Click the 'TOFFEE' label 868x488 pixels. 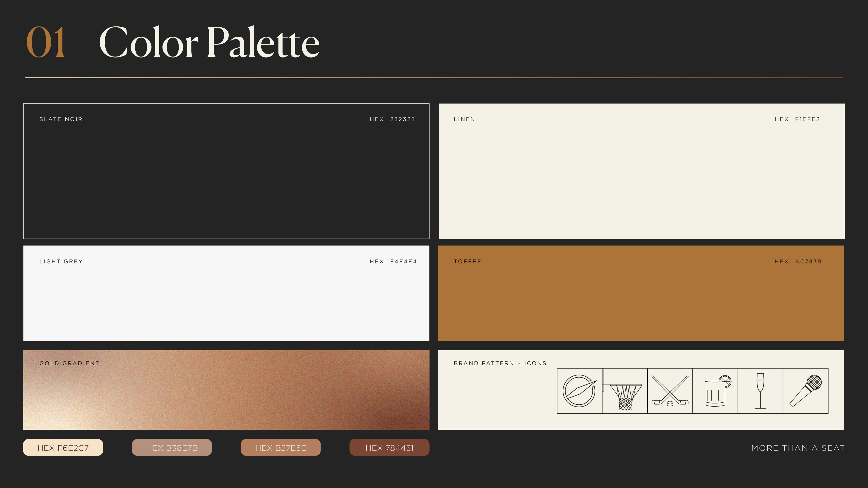pyautogui.click(x=467, y=261)
